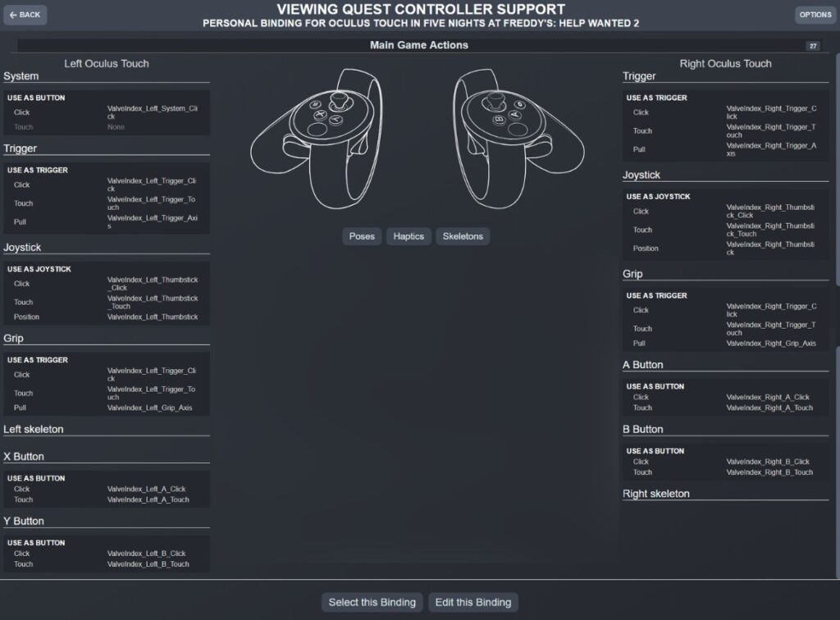Open the Options menu
This screenshot has width=840, height=620.
click(815, 15)
